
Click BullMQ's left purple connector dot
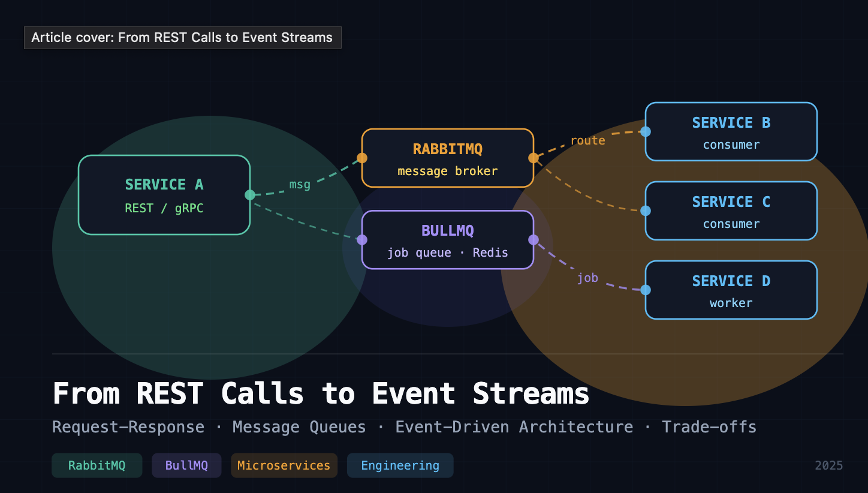(362, 240)
